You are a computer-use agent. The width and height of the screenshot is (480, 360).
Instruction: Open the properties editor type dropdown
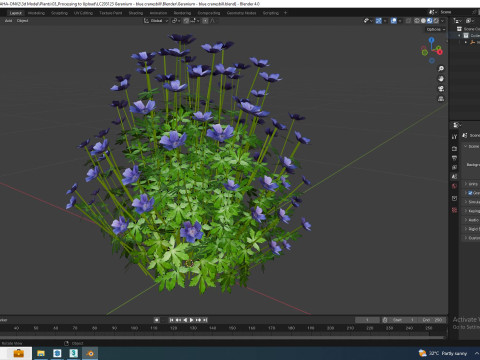(457, 125)
